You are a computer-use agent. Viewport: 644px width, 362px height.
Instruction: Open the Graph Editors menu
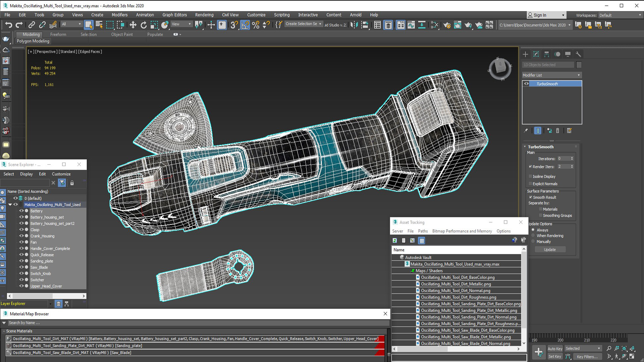[174, 15]
